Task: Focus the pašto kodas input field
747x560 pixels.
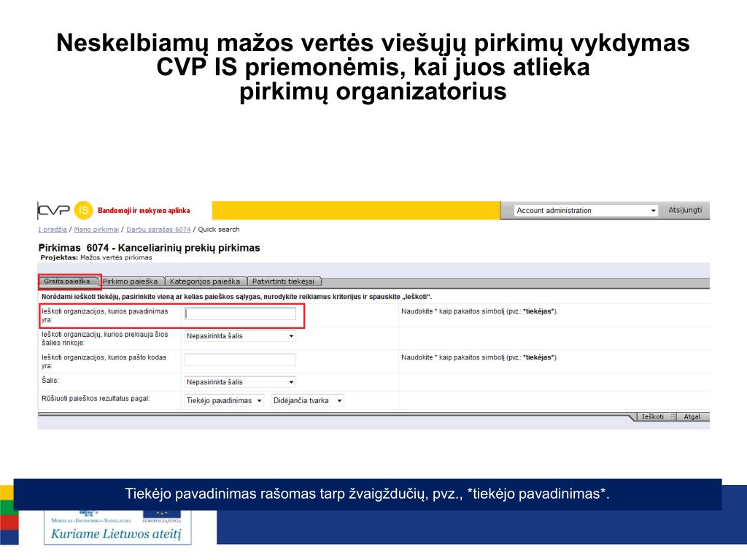Action: [x=240, y=359]
